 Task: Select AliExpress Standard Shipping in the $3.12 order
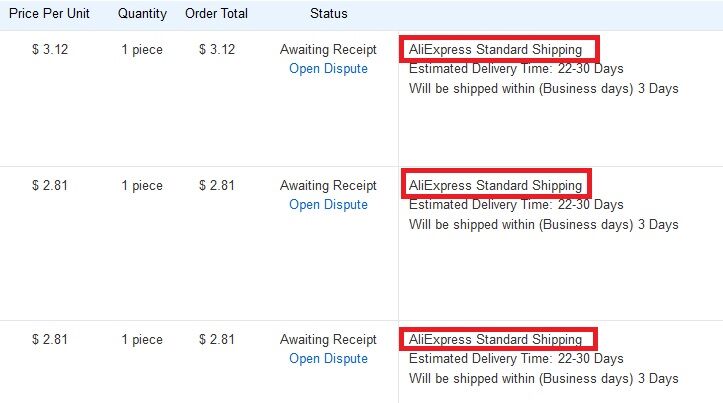coord(495,49)
